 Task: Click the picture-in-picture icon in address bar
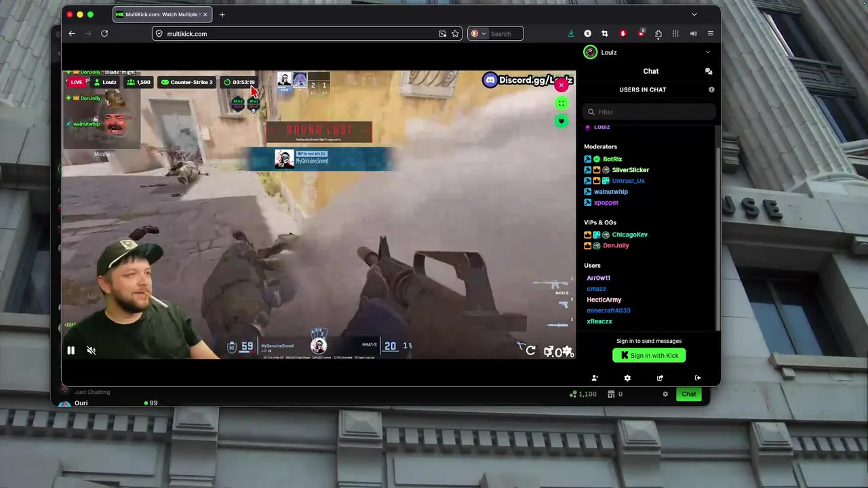pos(442,33)
